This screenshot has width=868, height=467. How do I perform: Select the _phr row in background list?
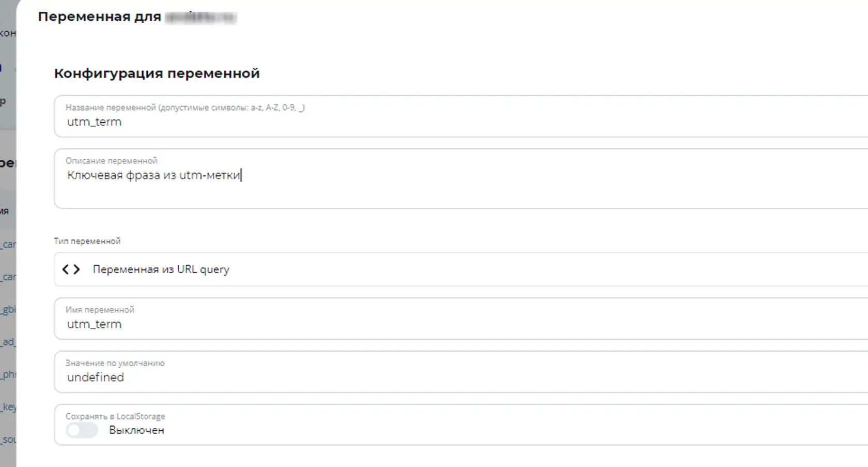8,374
